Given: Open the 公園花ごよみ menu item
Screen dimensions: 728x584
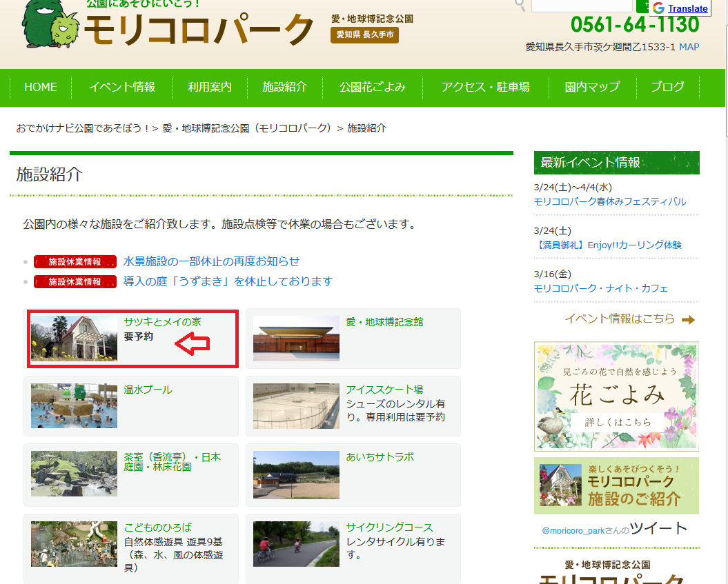Looking at the screenshot, I should [373, 87].
